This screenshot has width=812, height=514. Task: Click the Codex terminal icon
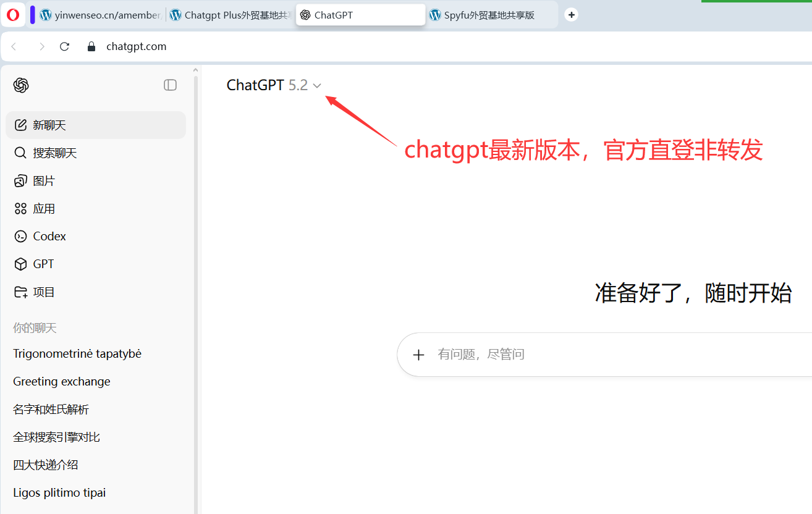20,236
